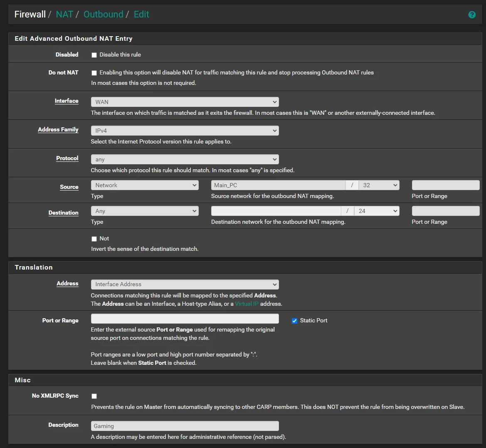Screen dimensions: 486x448
Task: Go to NAT in the breadcrumb
Action: [64, 15]
